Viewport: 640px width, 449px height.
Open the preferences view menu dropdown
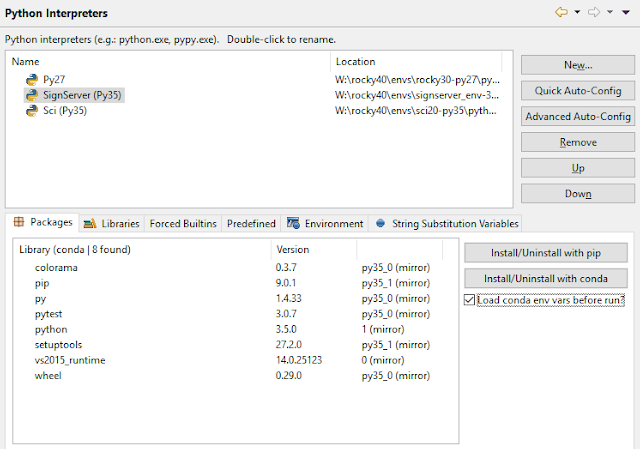click(626, 12)
